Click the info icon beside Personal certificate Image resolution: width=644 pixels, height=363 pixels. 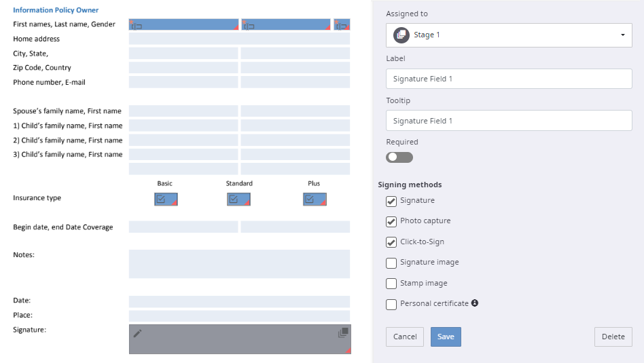point(475,303)
